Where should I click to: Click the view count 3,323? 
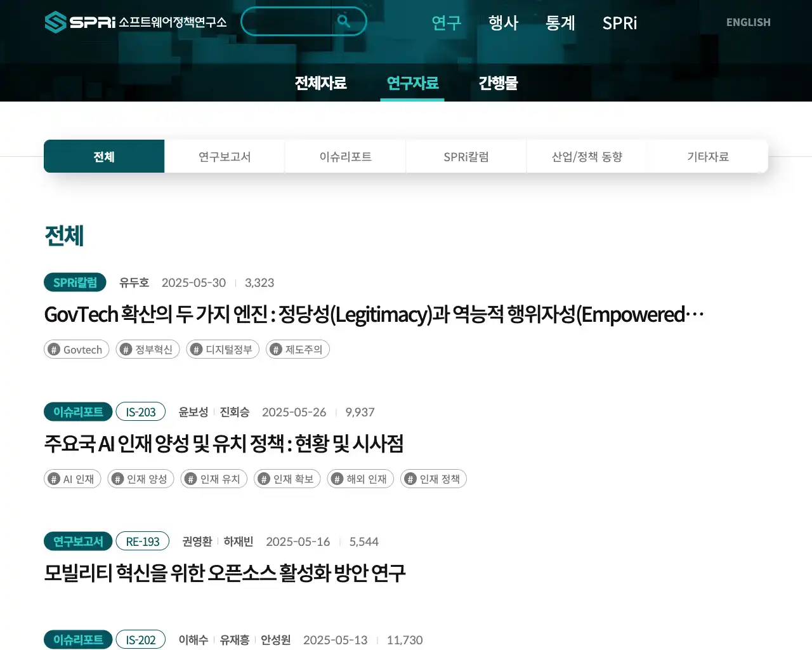259,282
